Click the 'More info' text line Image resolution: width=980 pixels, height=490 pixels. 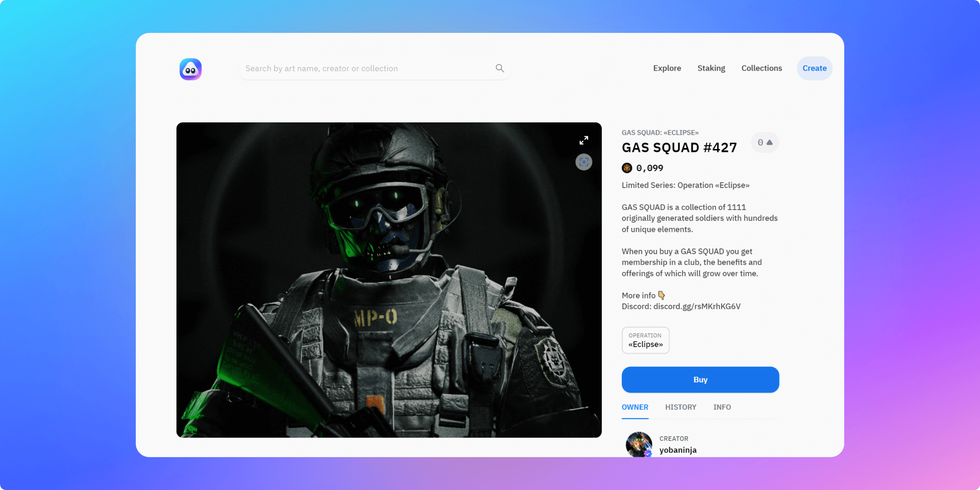[643, 295]
